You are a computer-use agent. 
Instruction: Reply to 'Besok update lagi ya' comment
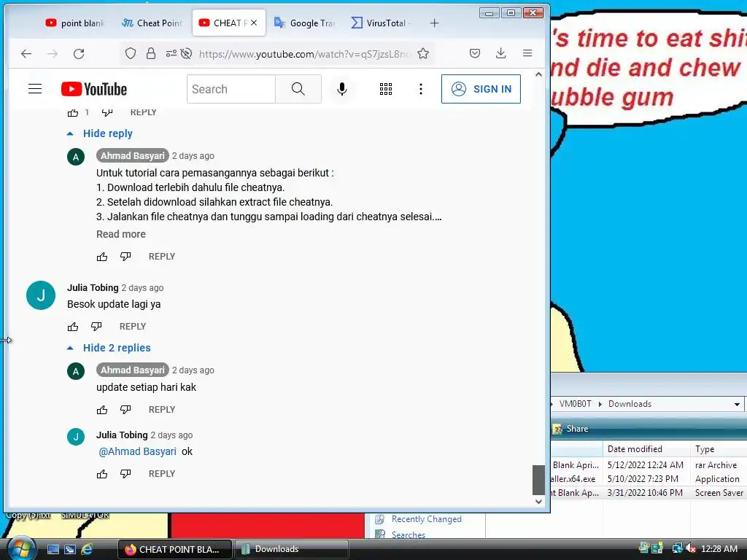click(133, 326)
